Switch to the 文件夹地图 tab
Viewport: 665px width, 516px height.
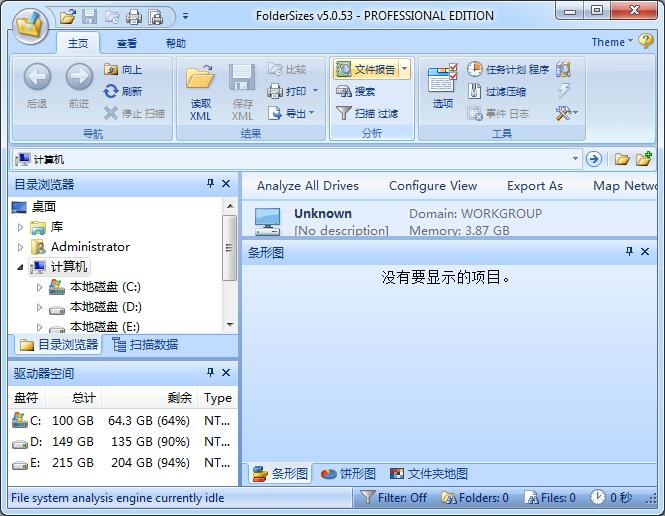(x=429, y=474)
